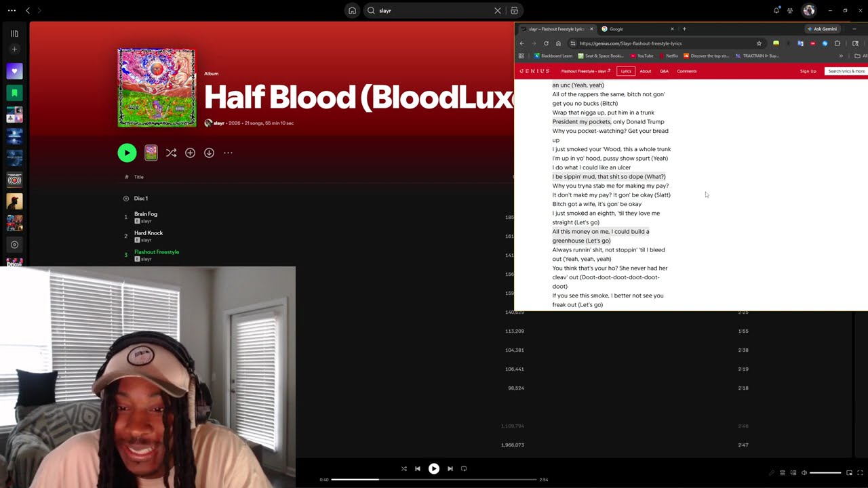Select Hard Knock track
This screenshot has height=488, width=868.
pyautogui.click(x=149, y=233)
